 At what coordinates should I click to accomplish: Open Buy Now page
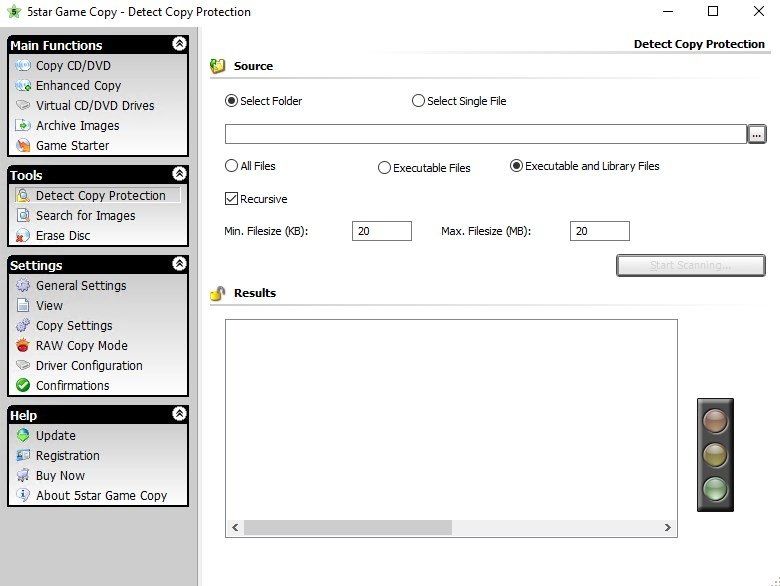point(60,476)
